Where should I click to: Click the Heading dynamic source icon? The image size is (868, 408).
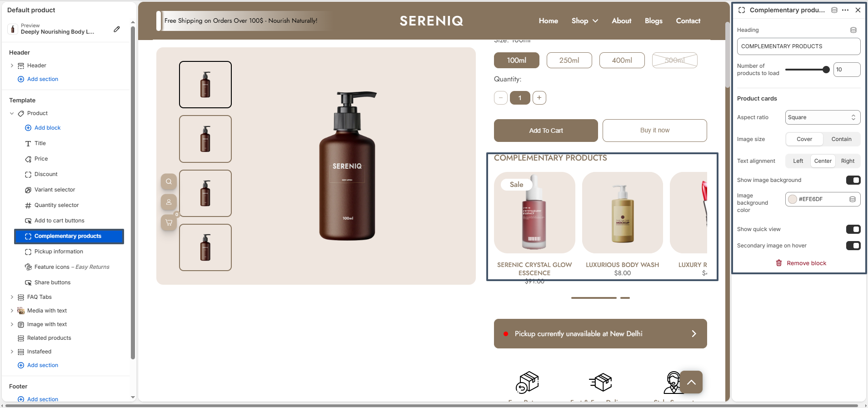853,30
